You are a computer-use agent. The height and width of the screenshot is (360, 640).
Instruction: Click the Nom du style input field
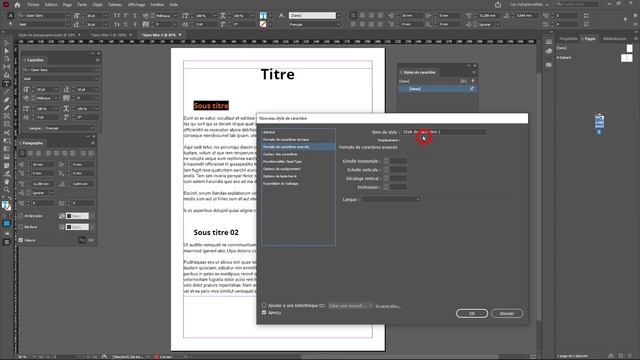[444, 132]
